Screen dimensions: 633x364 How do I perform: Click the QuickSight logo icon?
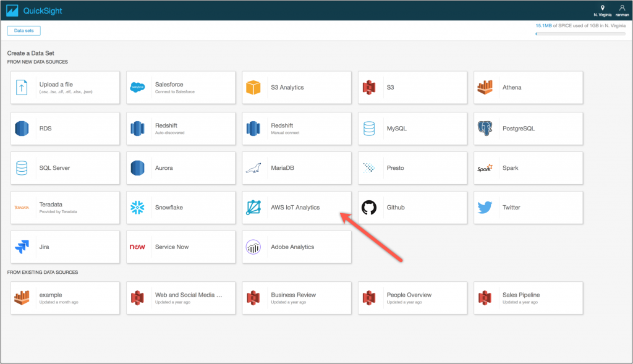click(12, 11)
